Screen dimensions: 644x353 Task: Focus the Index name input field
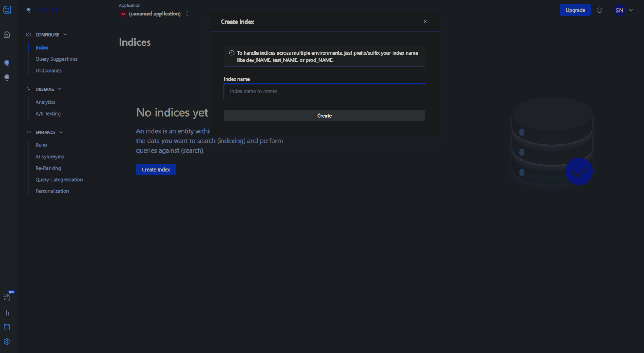(x=324, y=91)
